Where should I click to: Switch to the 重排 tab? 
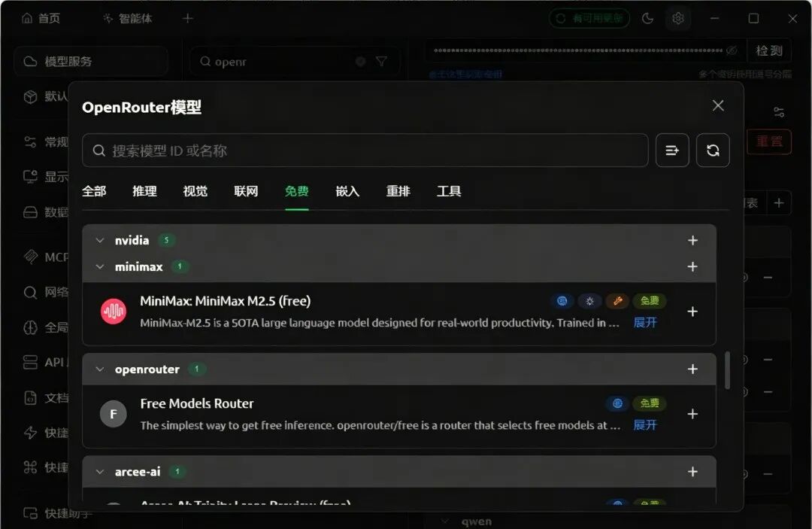[398, 191]
